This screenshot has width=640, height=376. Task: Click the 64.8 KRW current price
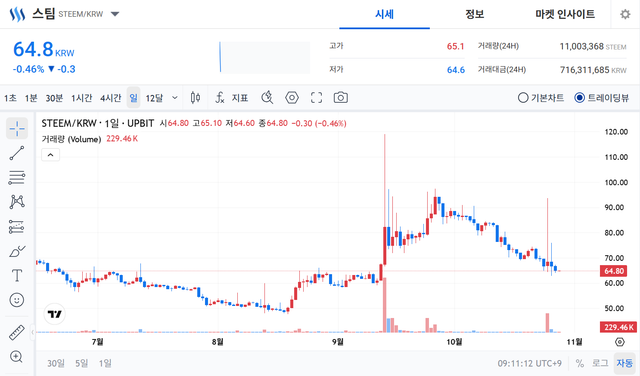click(x=44, y=49)
